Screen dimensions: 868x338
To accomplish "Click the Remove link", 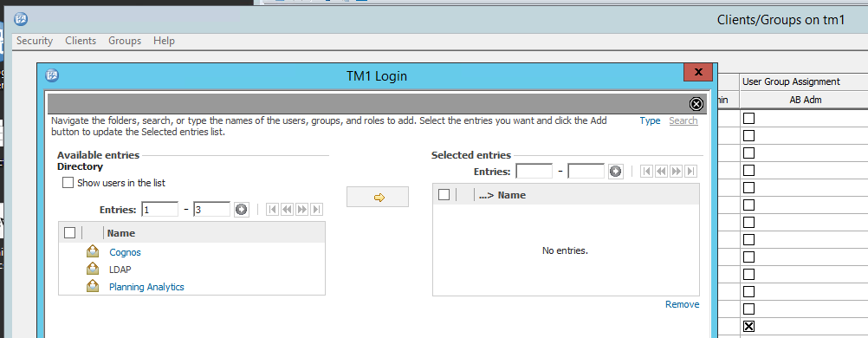I will [683, 304].
